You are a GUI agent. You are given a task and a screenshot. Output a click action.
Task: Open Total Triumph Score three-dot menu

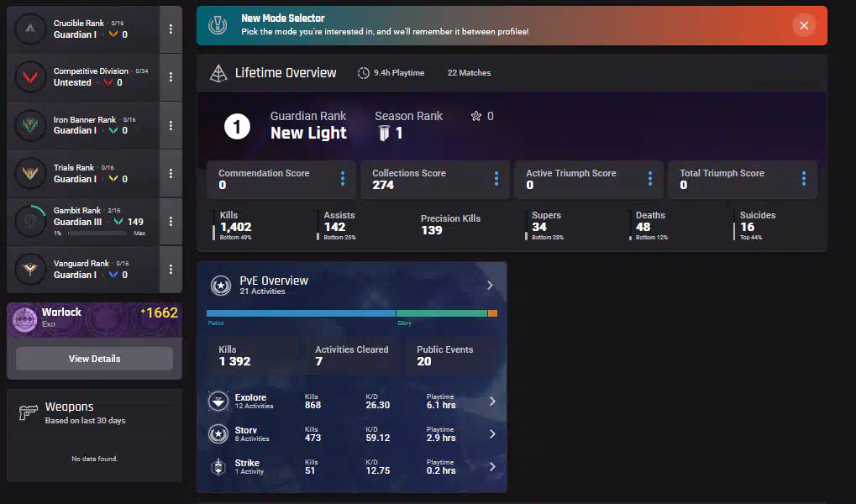(804, 179)
